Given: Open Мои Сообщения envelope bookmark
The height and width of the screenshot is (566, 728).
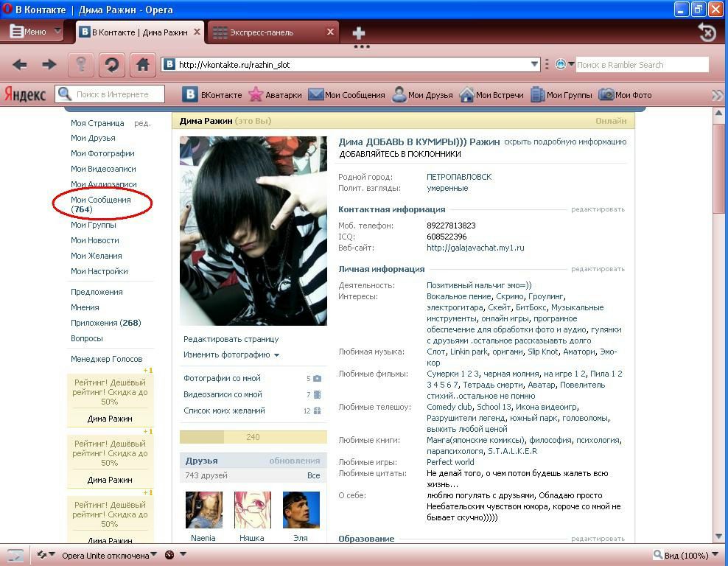Looking at the screenshot, I should click(315, 95).
